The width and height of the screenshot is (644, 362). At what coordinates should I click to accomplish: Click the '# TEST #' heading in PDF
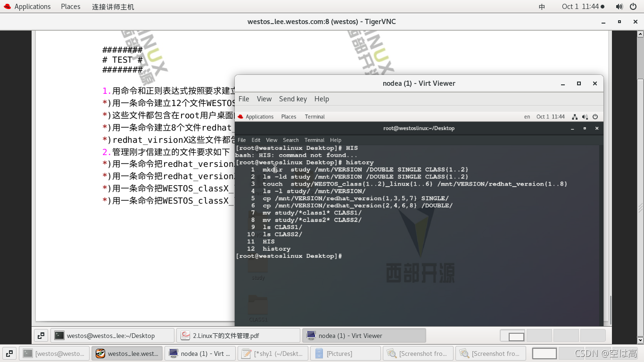point(123,60)
